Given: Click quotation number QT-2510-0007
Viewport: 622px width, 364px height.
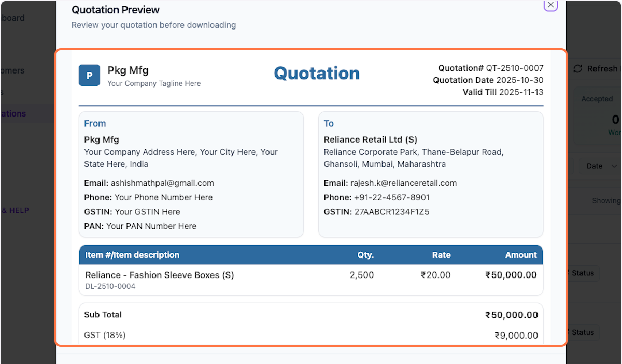Looking at the screenshot, I should pos(514,68).
